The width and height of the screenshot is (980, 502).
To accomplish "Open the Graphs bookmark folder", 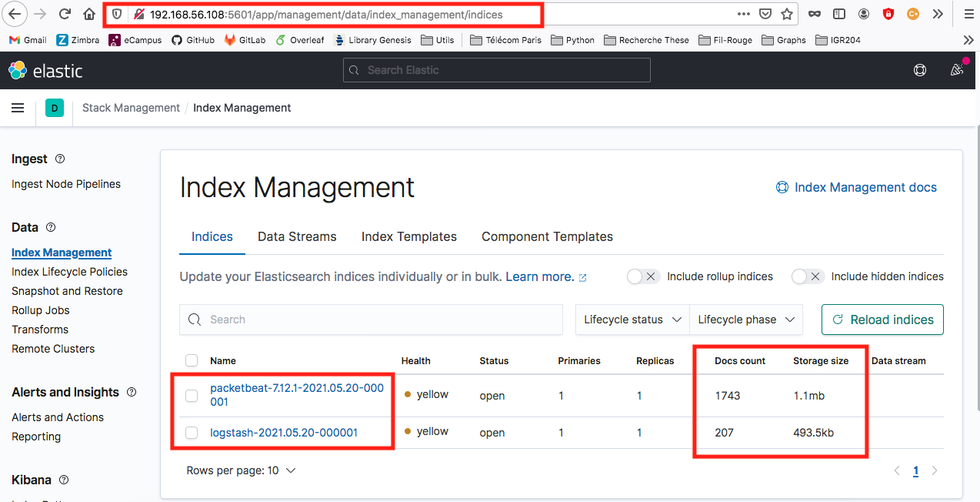I will point(783,40).
